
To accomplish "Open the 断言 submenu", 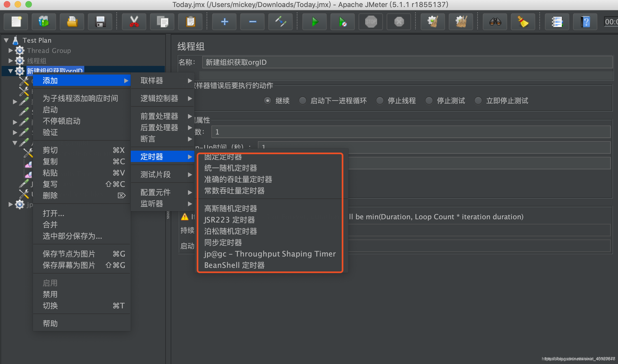I will tap(163, 139).
